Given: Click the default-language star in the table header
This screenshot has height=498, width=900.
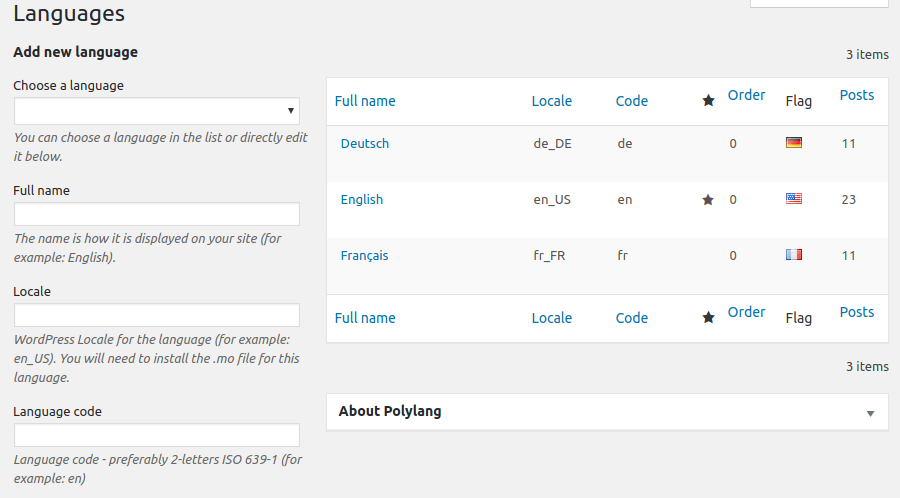Looking at the screenshot, I should tap(708, 101).
